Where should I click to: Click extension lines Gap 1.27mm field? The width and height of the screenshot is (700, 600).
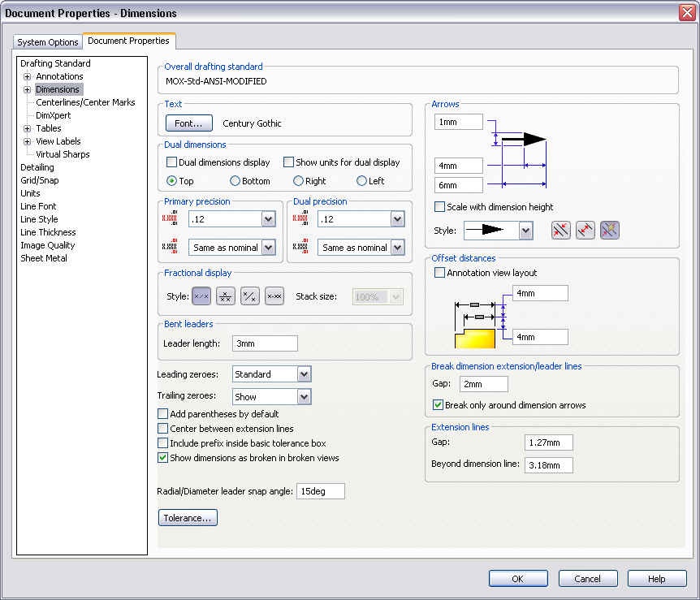549,442
